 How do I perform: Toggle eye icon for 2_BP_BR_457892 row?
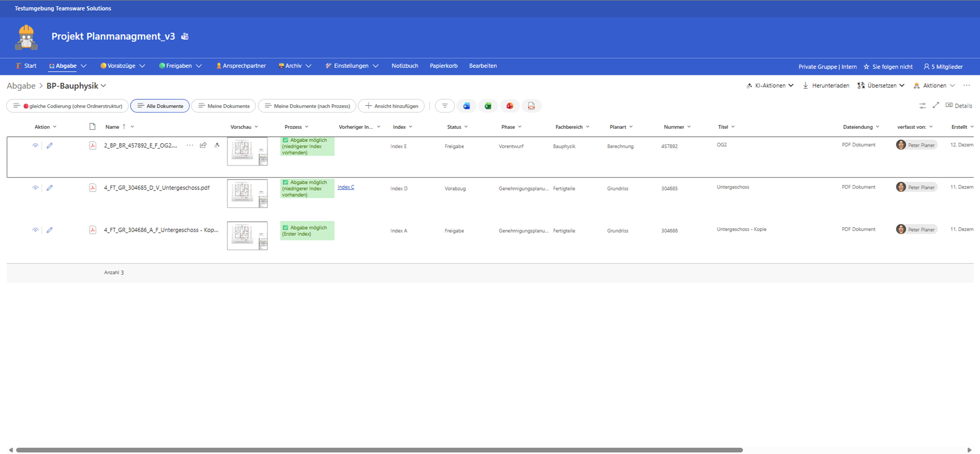pos(35,146)
